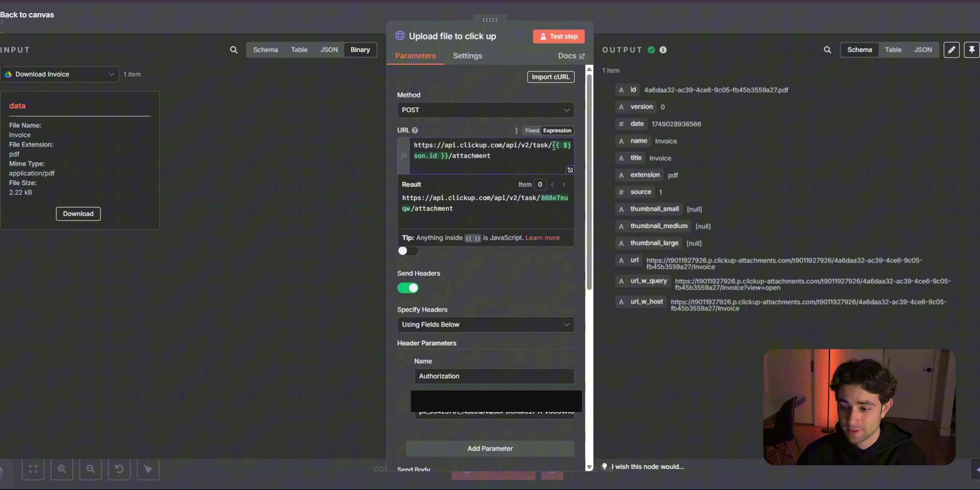The width and height of the screenshot is (980, 490).
Task: Click the Learn more link
Action: (x=543, y=238)
